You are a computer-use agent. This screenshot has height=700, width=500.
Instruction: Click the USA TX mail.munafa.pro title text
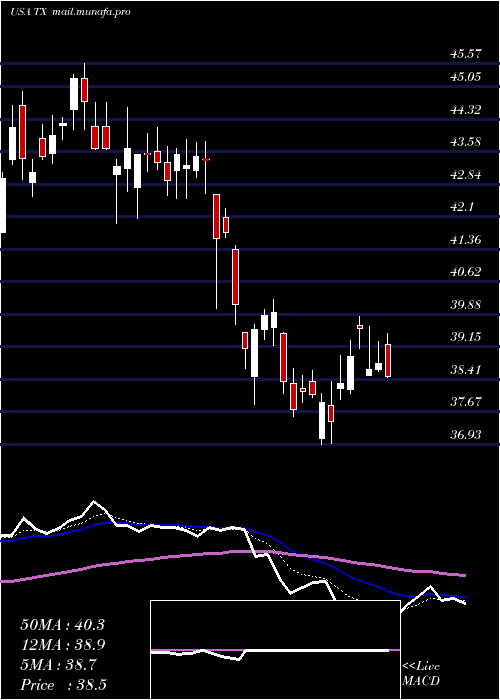70,12
